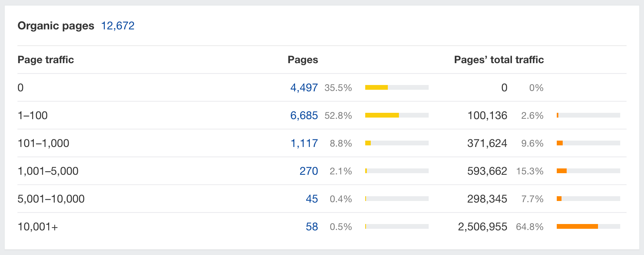Click the 2,506,955 total traffic value

[x=482, y=227]
